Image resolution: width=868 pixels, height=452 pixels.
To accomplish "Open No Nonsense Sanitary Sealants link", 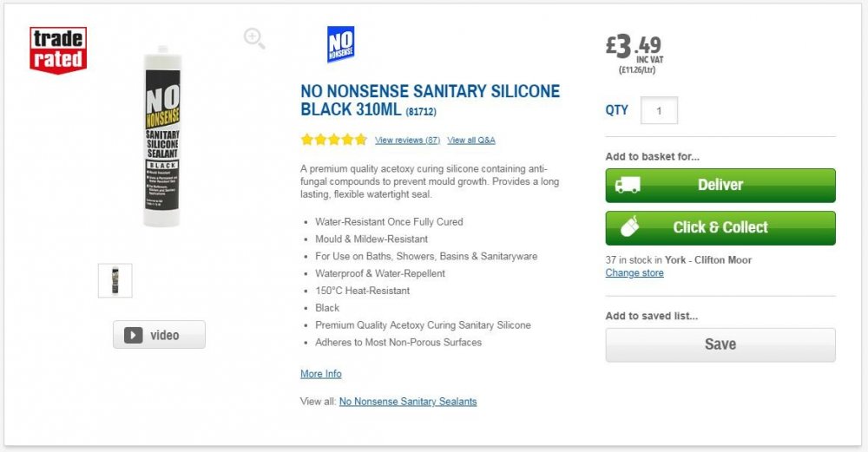I will coord(408,402).
